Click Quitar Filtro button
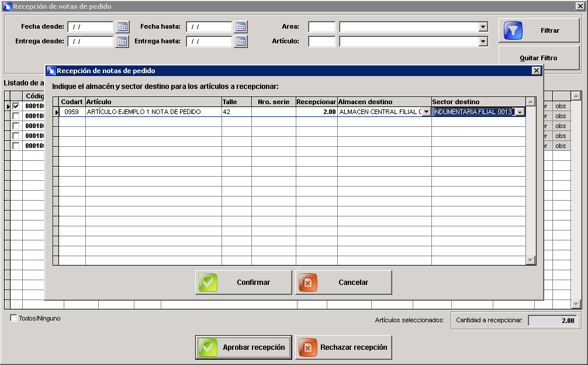This screenshot has width=588, height=365. coord(539,58)
